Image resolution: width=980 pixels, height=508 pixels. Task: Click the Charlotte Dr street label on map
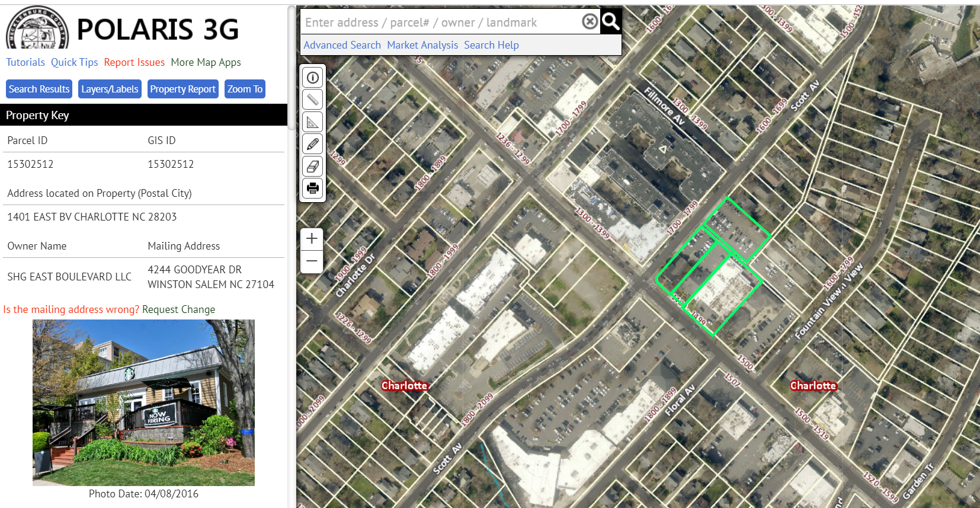click(x=356, y=276)
